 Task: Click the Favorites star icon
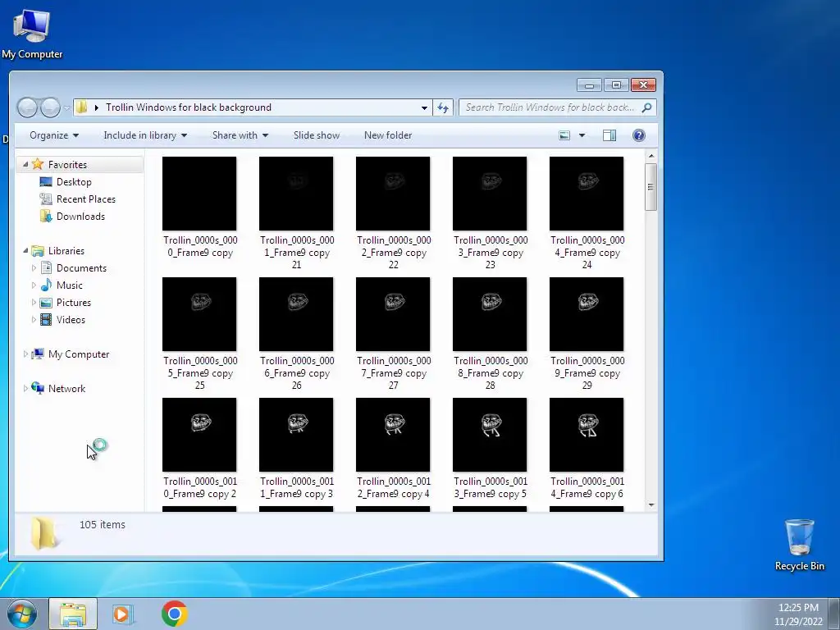click(38, 164)
